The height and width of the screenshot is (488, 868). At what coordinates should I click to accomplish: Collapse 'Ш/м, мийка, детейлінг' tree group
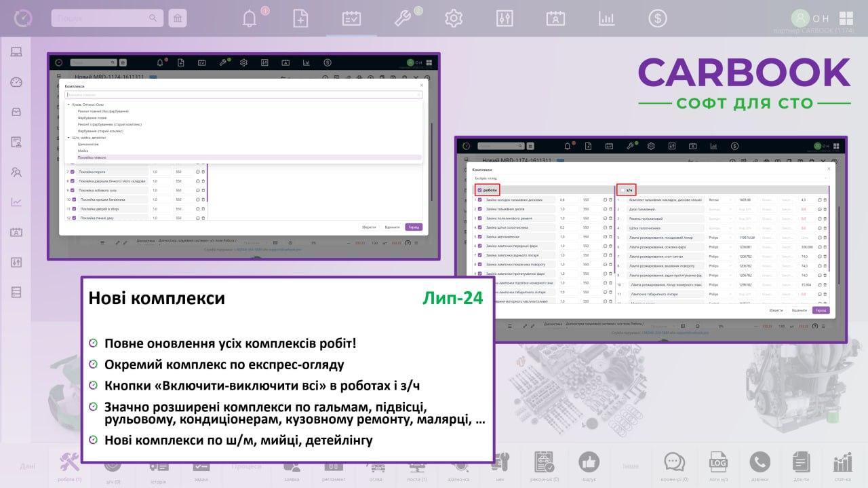(x=68, y=138)
